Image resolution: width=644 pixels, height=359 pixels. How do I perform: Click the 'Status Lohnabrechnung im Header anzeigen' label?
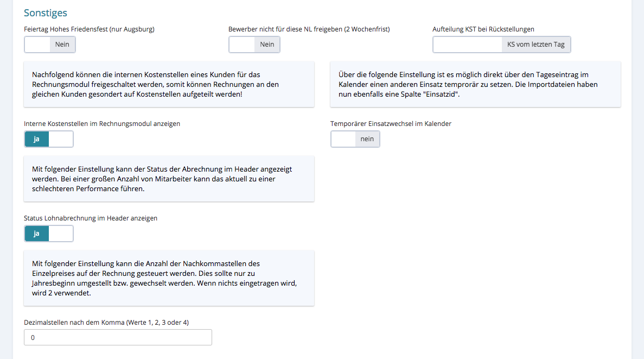point(91,218)
